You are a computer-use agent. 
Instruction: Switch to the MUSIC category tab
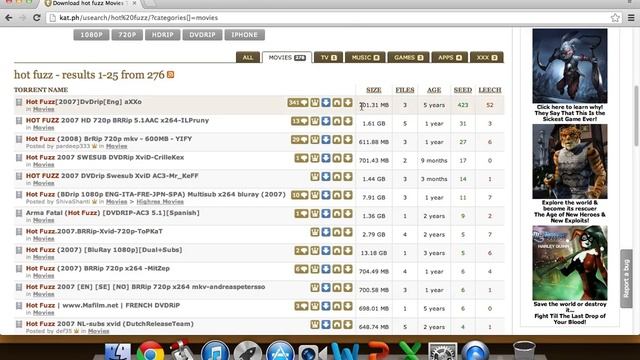(365, 58)
